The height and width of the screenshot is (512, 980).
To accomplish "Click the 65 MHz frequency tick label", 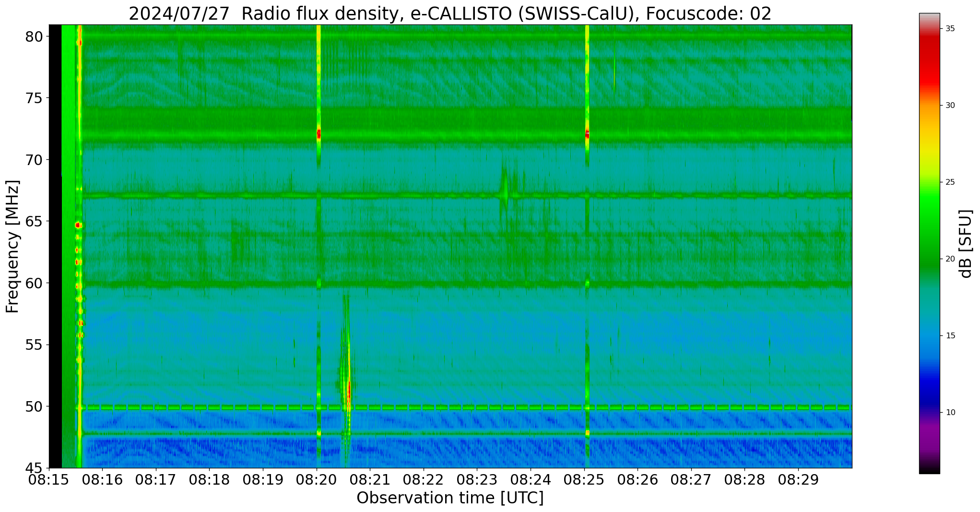I will (34, 222).
